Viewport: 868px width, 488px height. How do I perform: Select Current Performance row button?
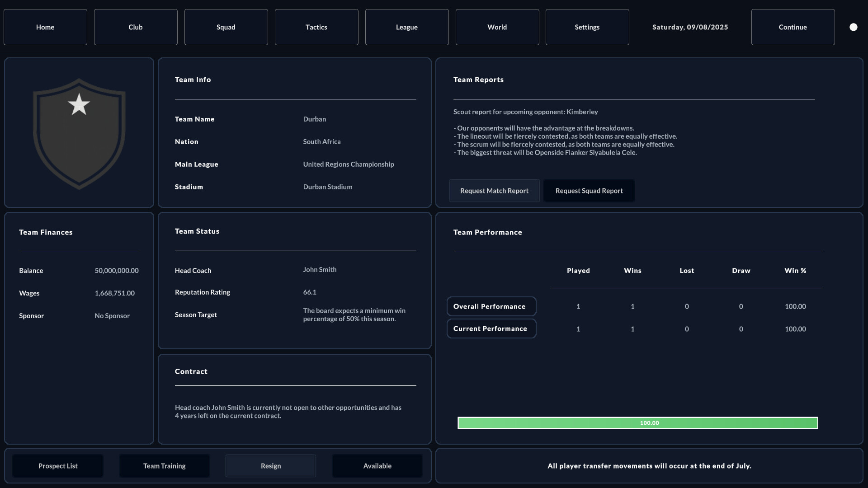(x=491, y=328)
